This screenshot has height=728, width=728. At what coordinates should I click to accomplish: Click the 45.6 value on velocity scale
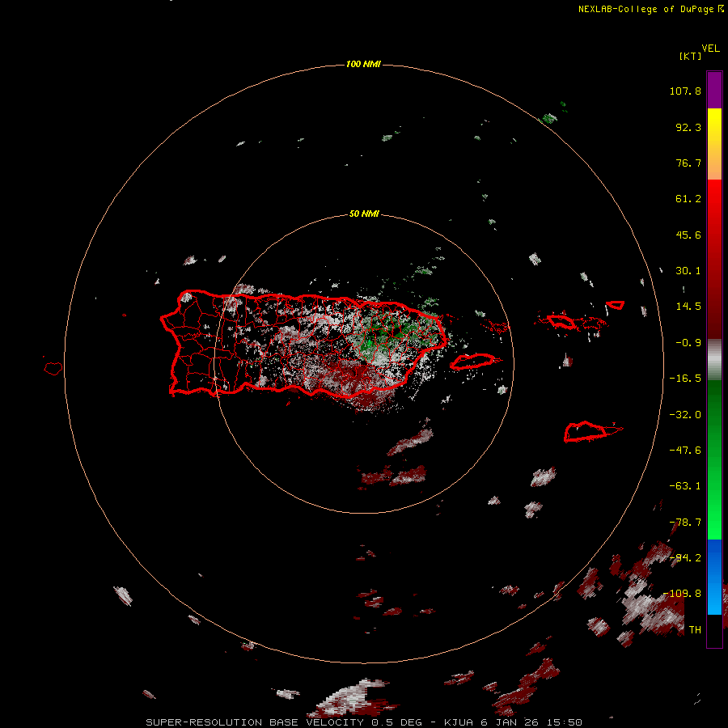[x=688, y=235]
